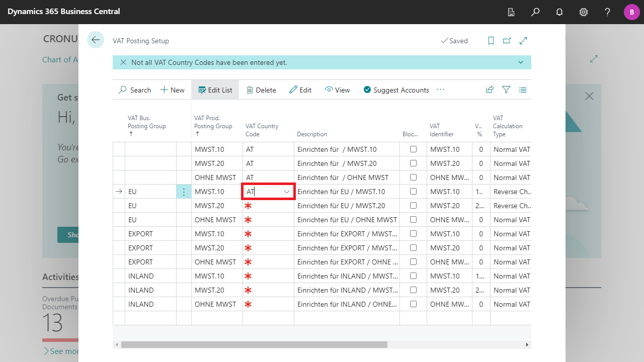
Task: Bookmark the VAT Posting Setup page
Action: 491,40
